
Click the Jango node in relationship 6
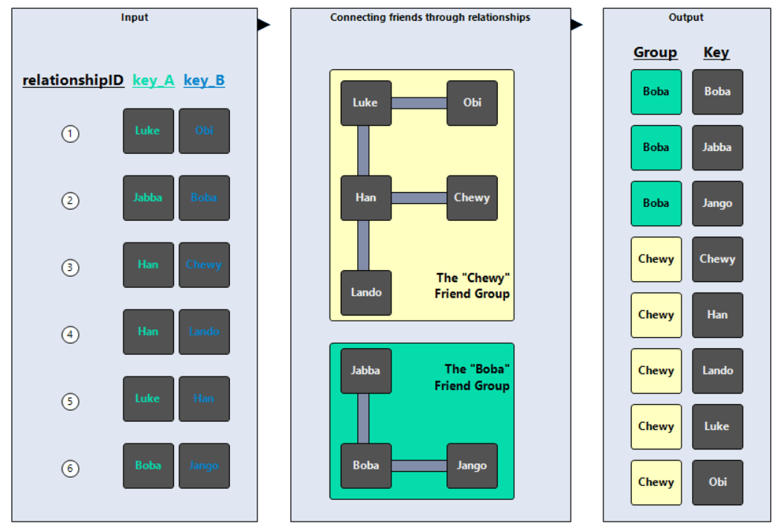(204, 466)
